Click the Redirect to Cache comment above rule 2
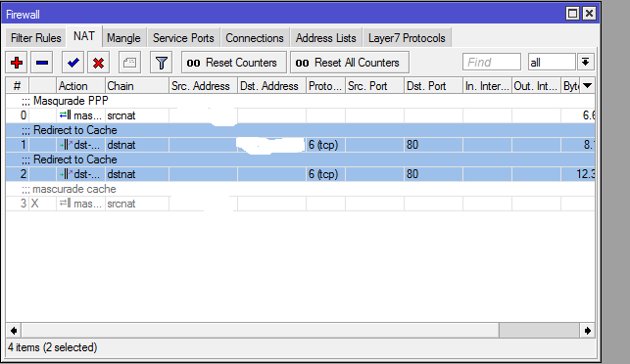 [x=300, y=159]
